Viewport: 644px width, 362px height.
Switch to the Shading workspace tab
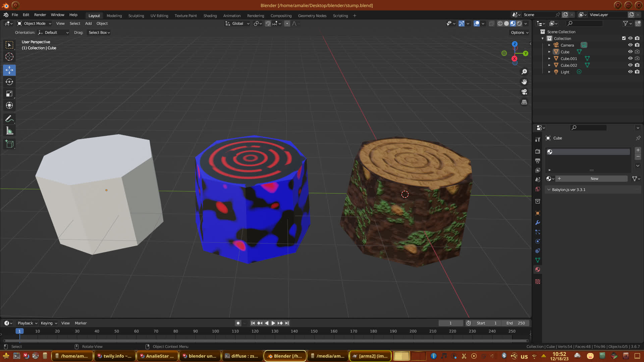pos(210,16)
